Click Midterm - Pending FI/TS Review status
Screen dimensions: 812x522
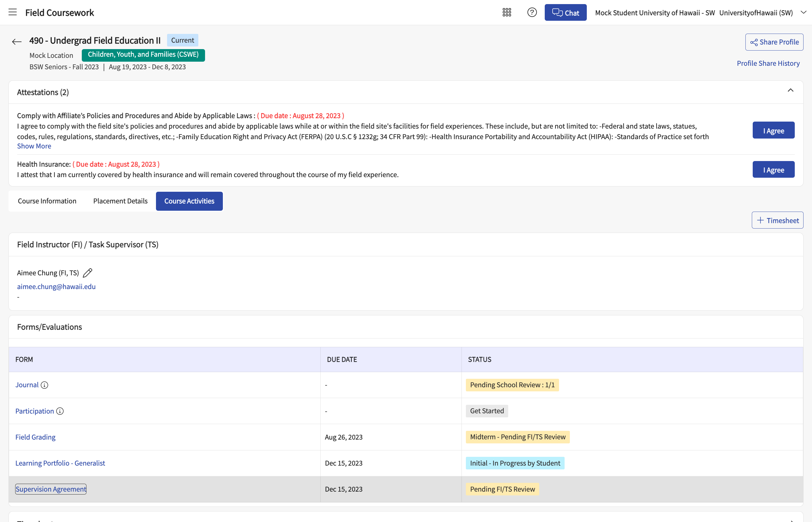point(518,437)
